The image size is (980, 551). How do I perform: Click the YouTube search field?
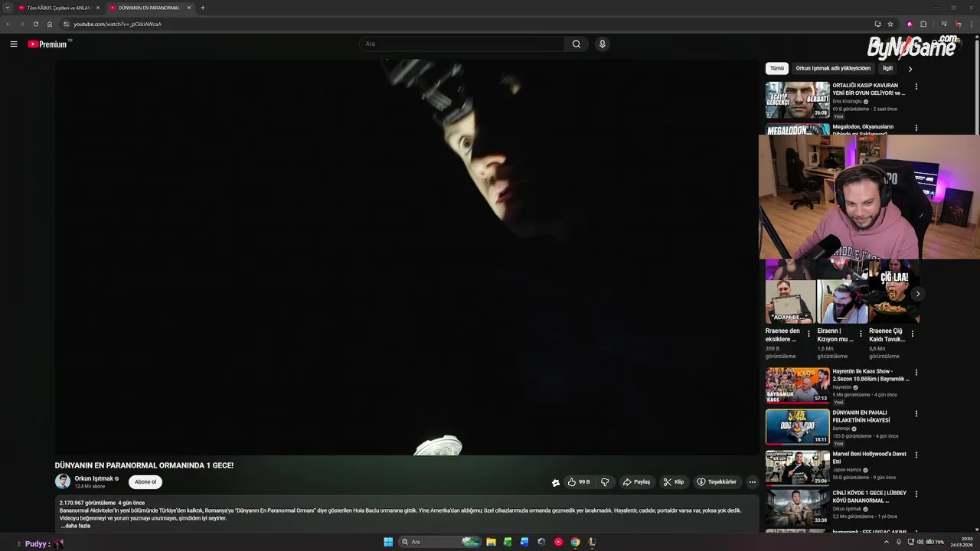462,44
